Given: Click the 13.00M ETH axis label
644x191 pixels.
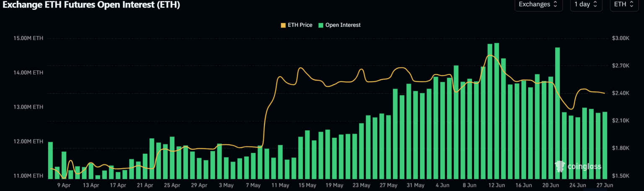Looking at the screenshot, I should pos(29,107).
